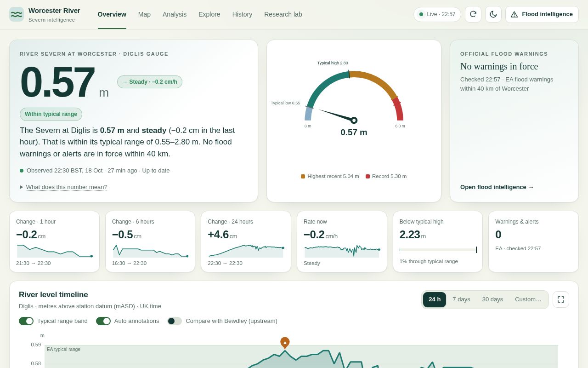Open Flood intelligence warning button
588x368 pixels.
pyautogui.click(x=542, y=14)
